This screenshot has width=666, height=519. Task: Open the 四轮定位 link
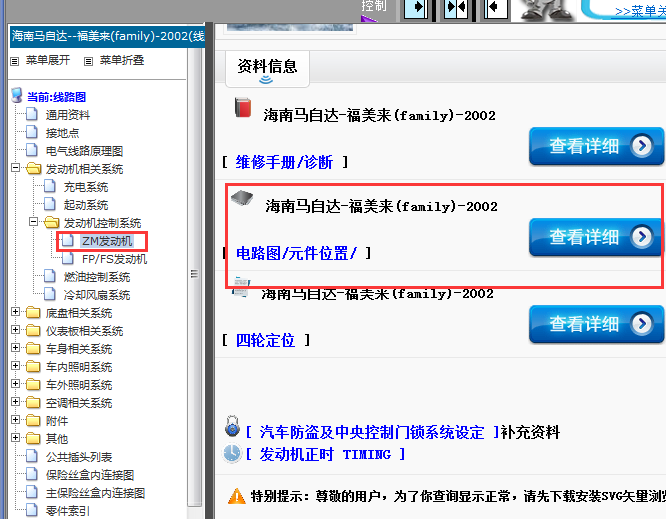click(x=265, y=340)
